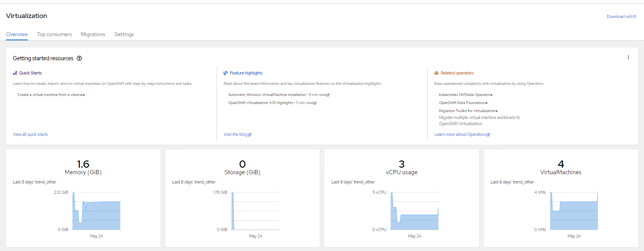Open the kebab menu in Getting started card

click(x=628, y=58)
